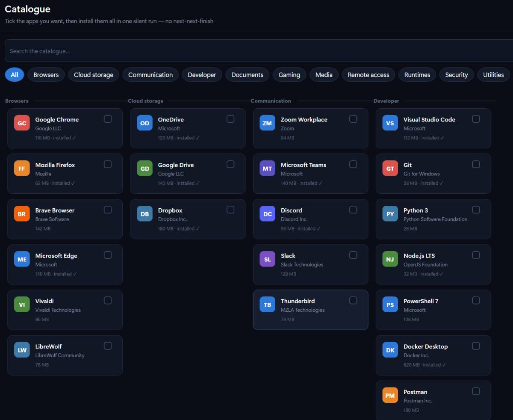Filter by Runtimes category
The image size is (513, 420).
click(x=417, y=74)
